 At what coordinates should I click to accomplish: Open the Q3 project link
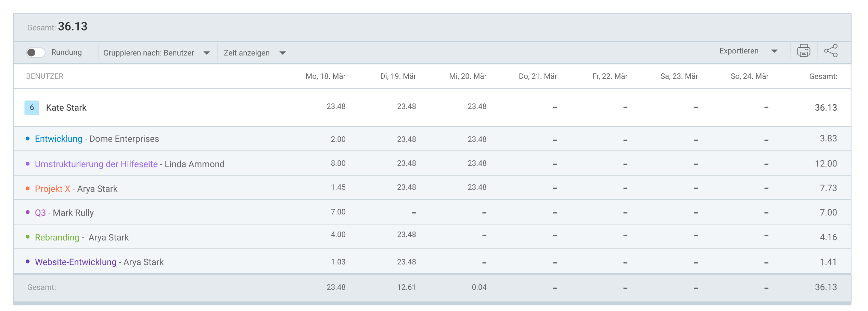[40, 213]
